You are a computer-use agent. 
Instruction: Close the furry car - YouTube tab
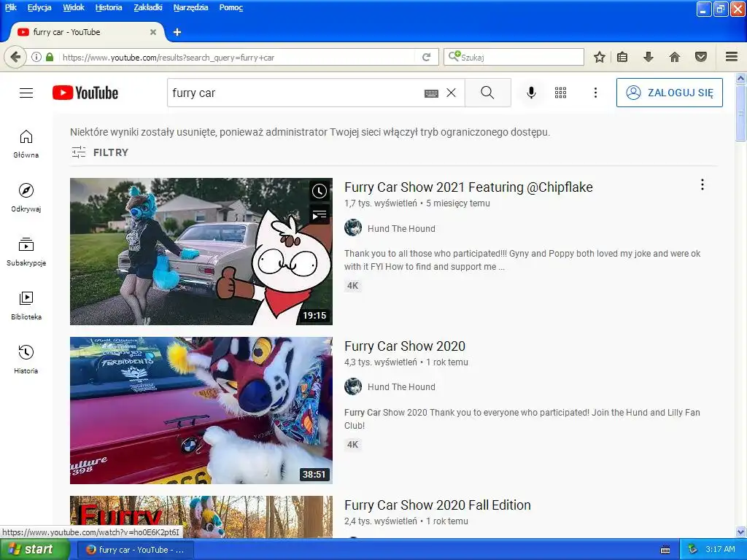click(153, 32)
